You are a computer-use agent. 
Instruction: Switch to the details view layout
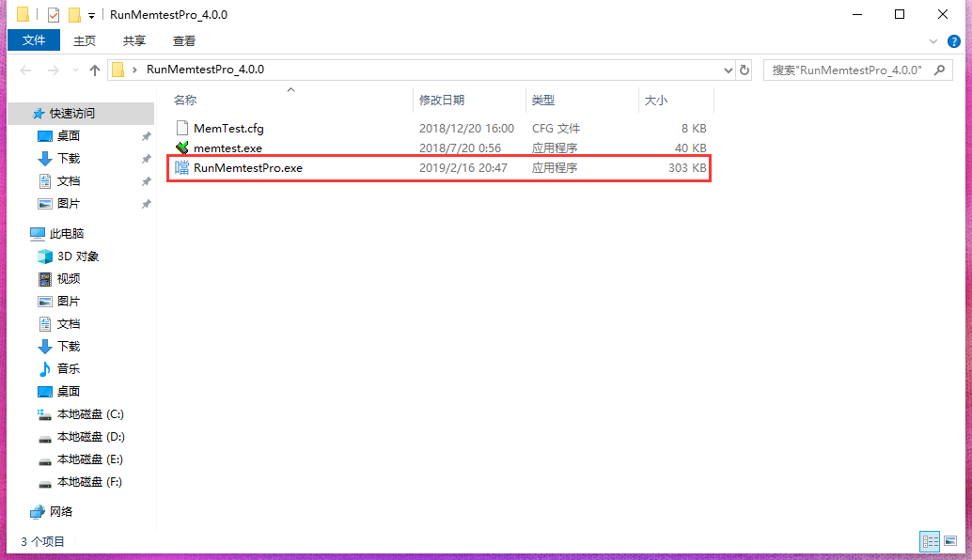coord(930,541)
